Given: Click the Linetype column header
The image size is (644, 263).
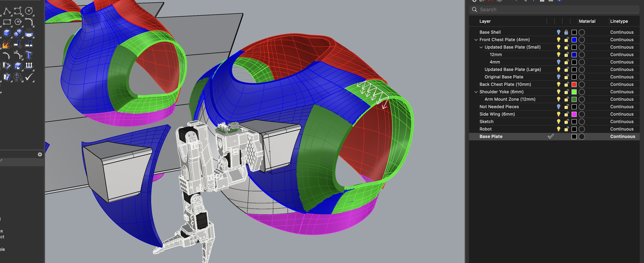Looking at the screenshot, I should tap(619, 21).
